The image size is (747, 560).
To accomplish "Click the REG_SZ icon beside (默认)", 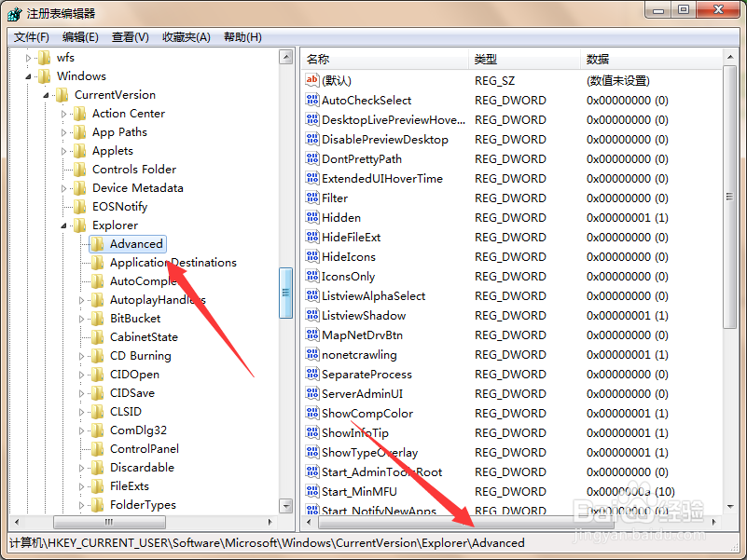I will coord(312,80).
